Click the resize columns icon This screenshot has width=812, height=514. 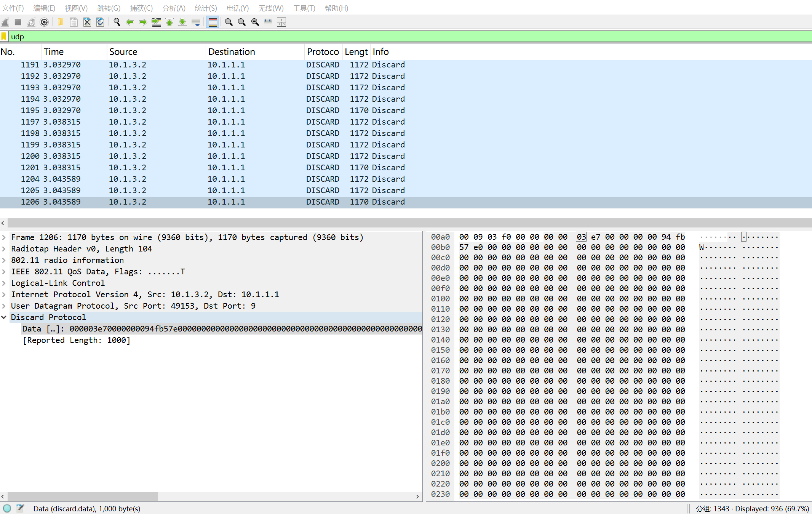(268, 22)
